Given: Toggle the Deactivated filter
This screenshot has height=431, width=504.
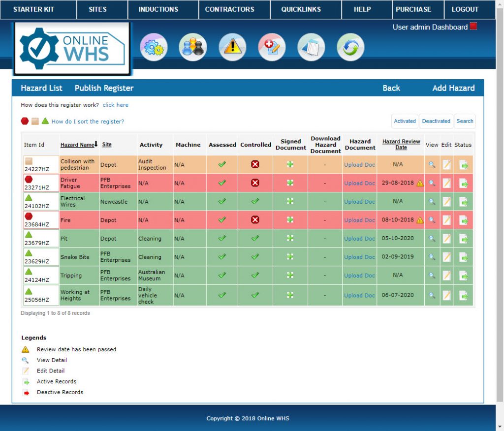Looking at the screenshot, I should pos(436,121).
